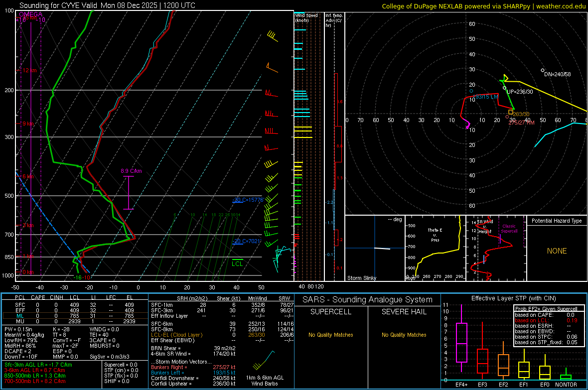Click the based on STP_fixed probability row
The height and width of the screenshot is (390, 588).
point(546,342)
